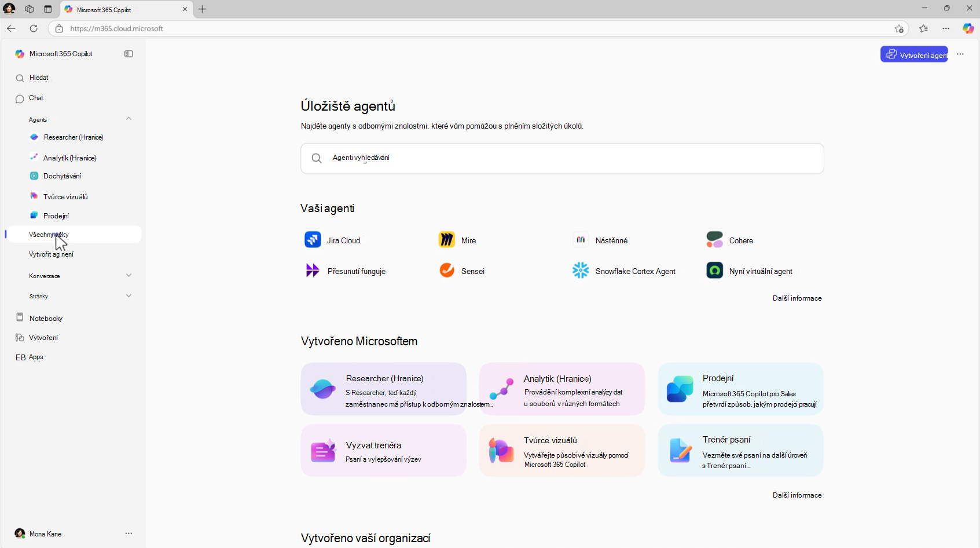Viewport: 980px width, 548px height.
Task: Expand the Konverzace section chevron
Action: pyautogui.click(x=129, y=275)
